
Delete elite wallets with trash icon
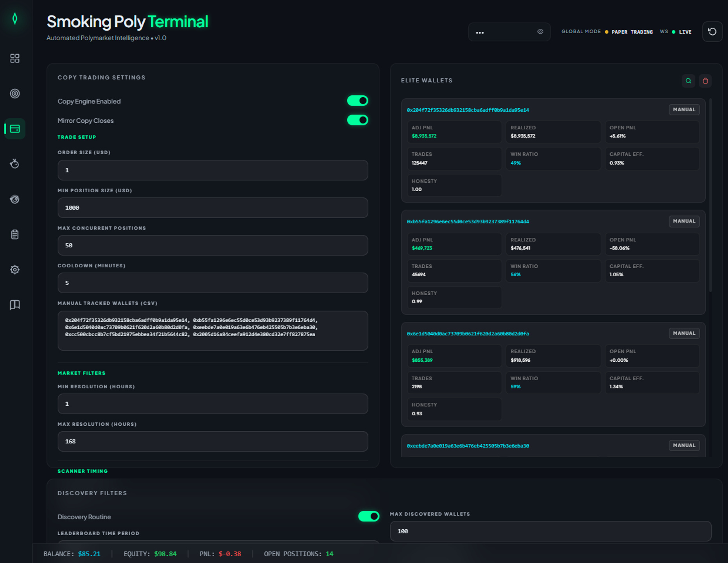click(705, 81)
